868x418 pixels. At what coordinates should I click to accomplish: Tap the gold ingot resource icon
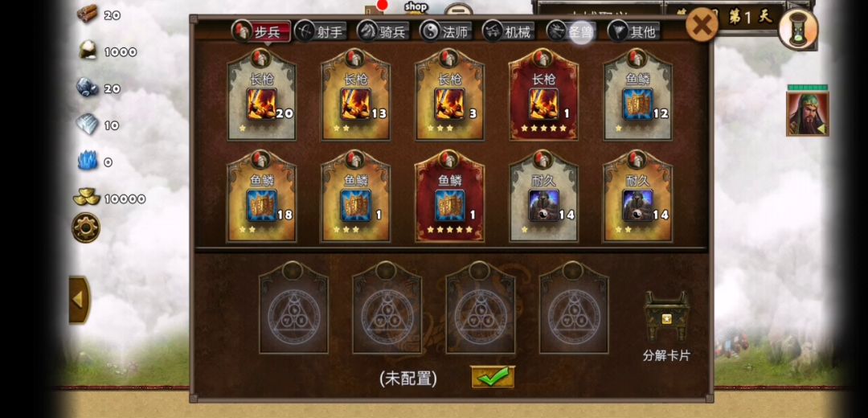point(87,197)
